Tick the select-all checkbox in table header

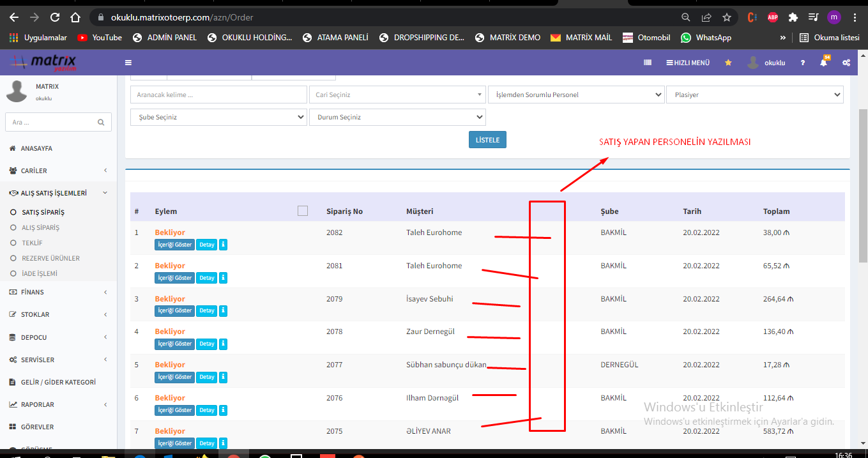pos(303,211)
